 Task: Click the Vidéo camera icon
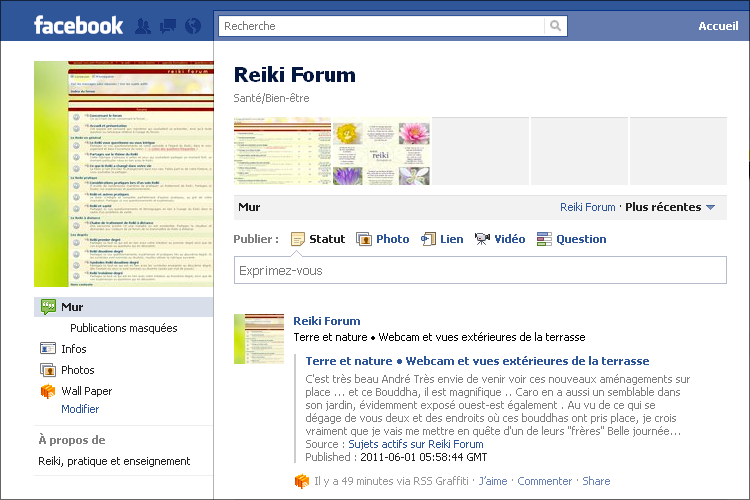(x=482, y=239)
